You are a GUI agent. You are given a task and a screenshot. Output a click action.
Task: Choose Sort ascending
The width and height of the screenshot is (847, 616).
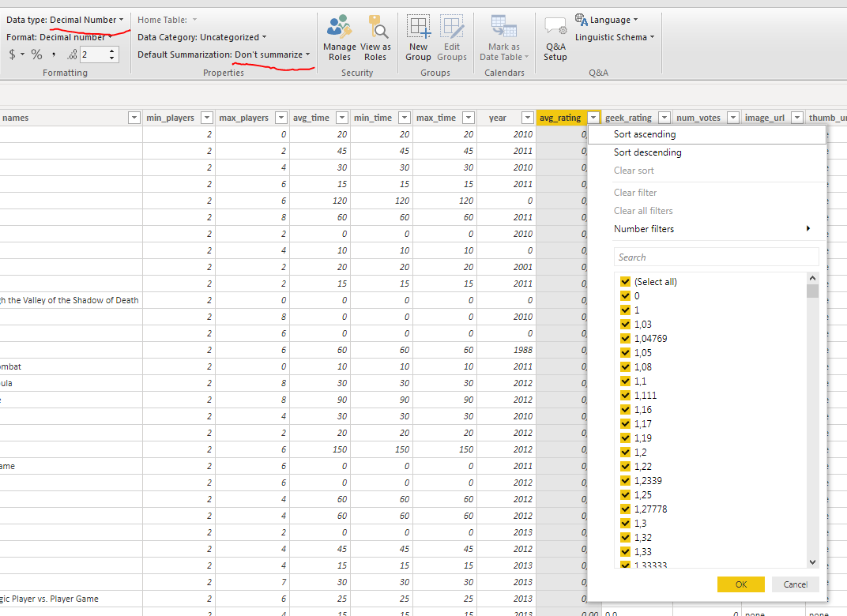[x=706, y=134]
